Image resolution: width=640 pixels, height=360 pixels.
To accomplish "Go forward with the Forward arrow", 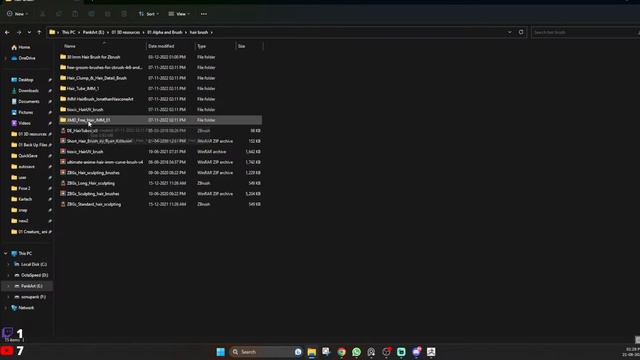I will pyautogui.click(x=19, y=32).
